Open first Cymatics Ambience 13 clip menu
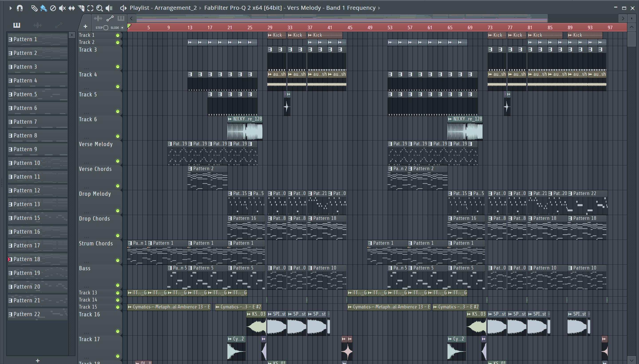Screen dimensions: 639x364 tap(130, 307)
